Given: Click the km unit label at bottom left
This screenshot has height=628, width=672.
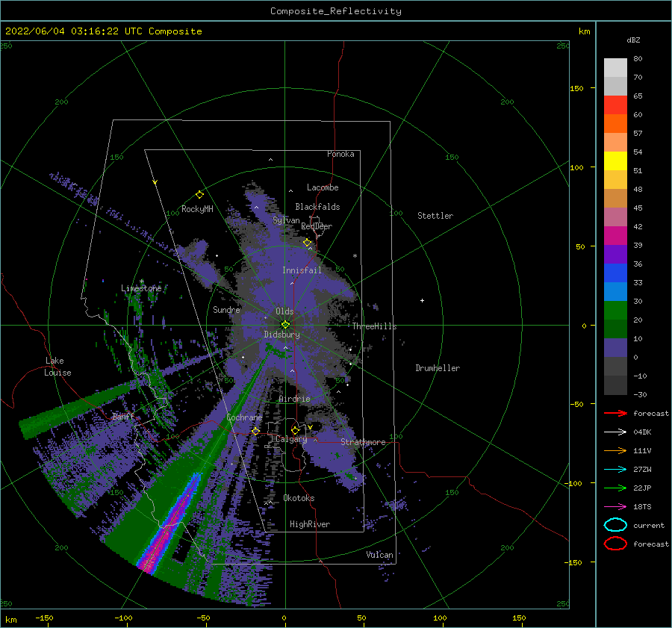Looking at the screenshot, I should pyautogui.click(x=10, y=620).
